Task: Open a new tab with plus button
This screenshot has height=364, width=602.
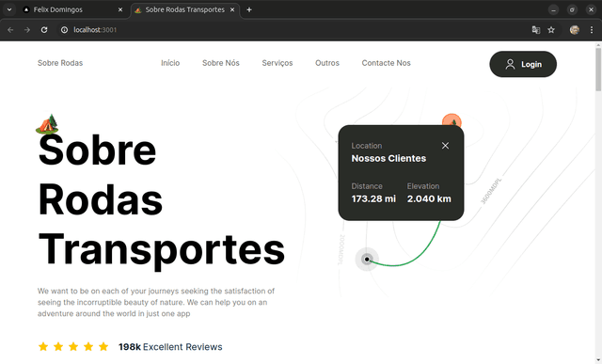Action: pos(249,9)
